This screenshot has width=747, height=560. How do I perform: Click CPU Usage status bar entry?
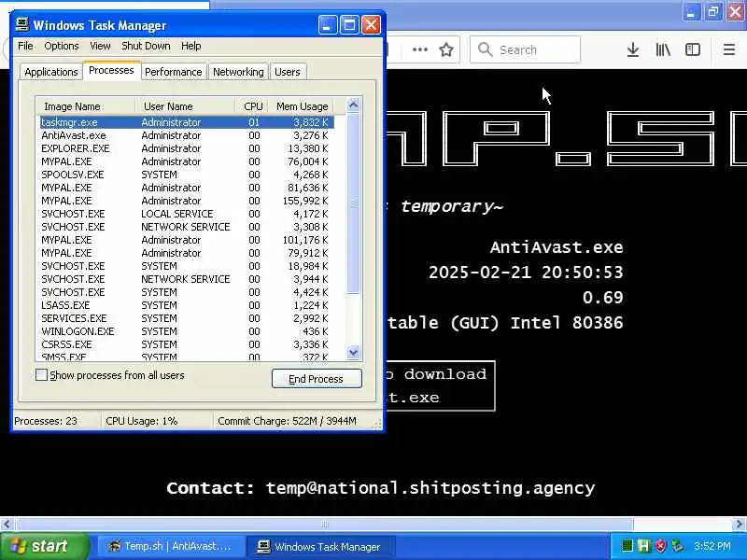point(142,421)
